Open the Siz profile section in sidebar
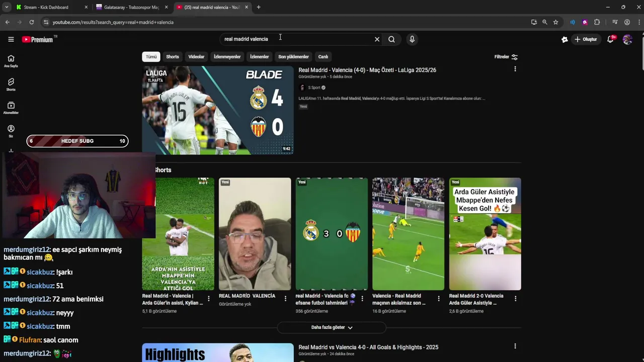644x362 pixels. tap(11, 131)
